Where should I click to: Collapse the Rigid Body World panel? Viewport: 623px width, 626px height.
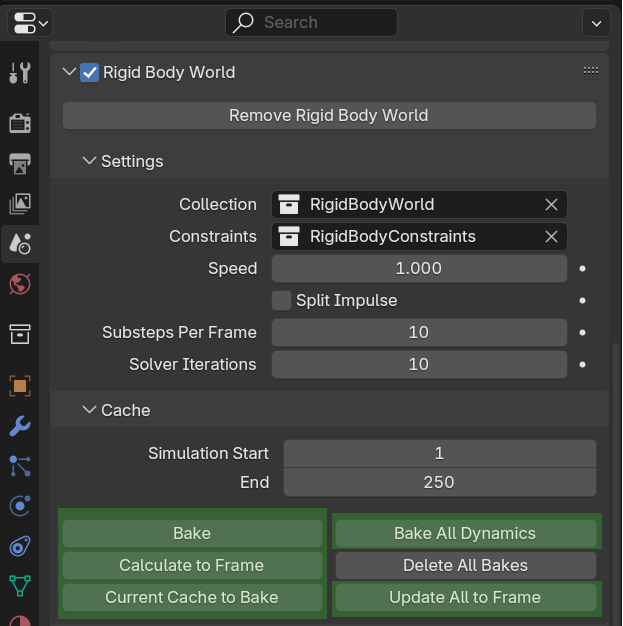pyautogui.click(x=69, y=72)
